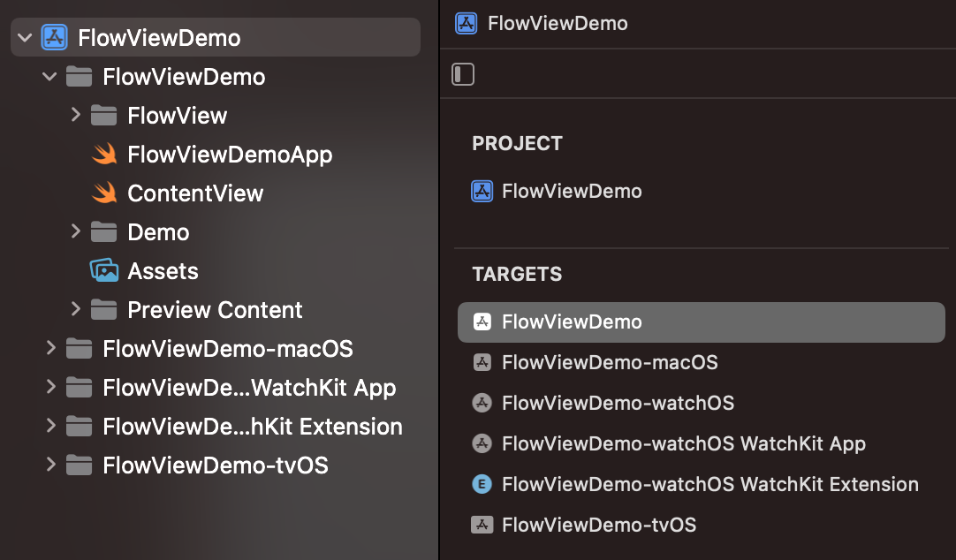Toggle the targets list sidebar panel button
This screenshot has width=956, height=560.
463,74
